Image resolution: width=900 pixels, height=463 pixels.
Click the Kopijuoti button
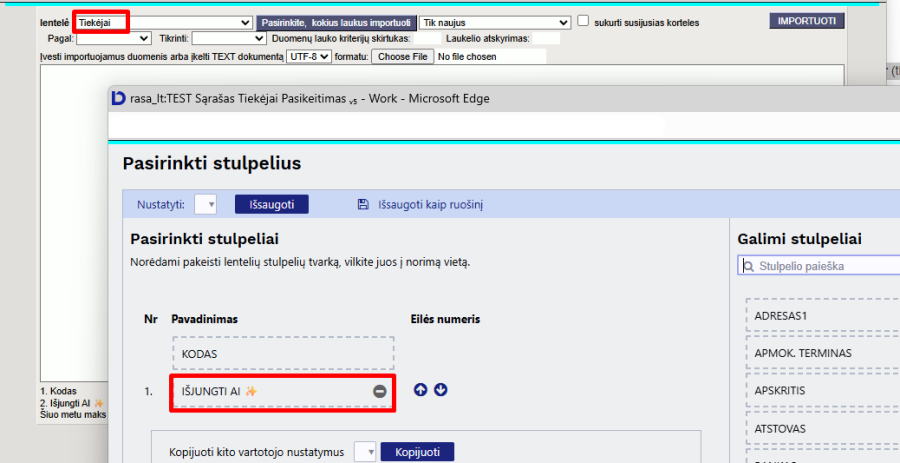(x=417, y=452)
